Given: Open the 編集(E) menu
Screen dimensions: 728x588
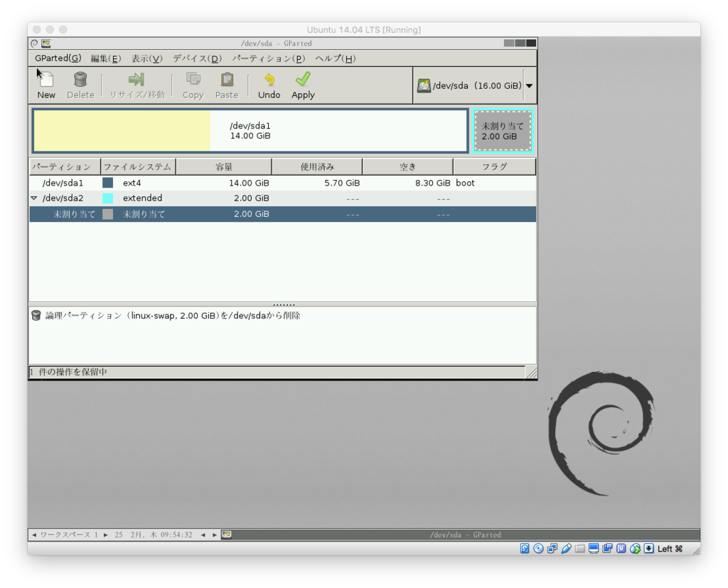Looking at the screenshot, I should point(106,58).
